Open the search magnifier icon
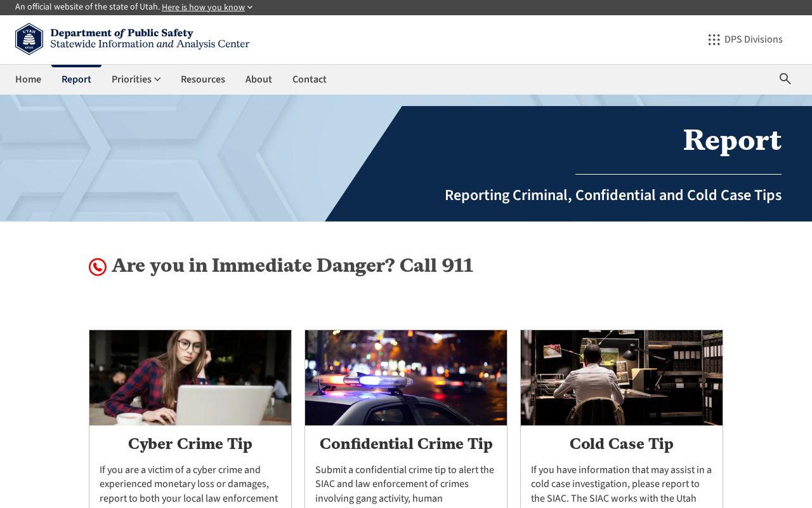The image size is (812, 508). (785, 79)
